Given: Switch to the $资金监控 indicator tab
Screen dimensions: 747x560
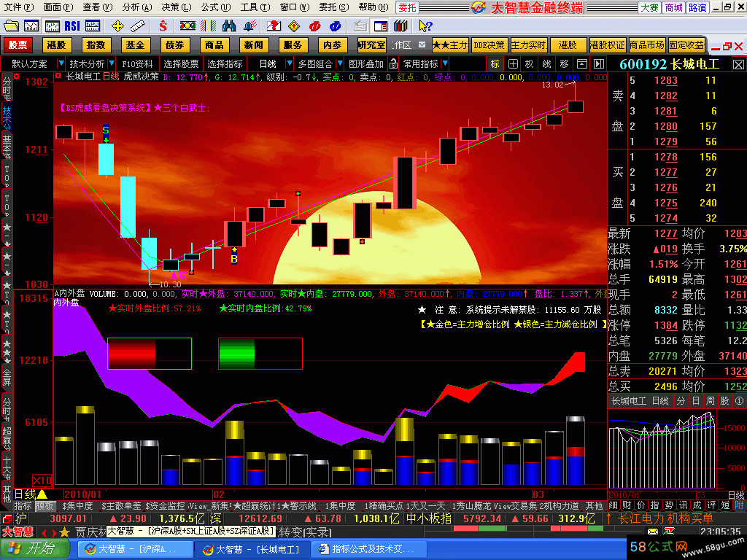Looking at the screenshot, I should point(164,506).
